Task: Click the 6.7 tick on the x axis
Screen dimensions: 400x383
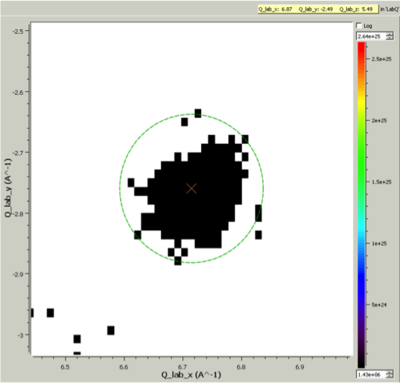Action: pyautogui.click(x=182, y=367)
